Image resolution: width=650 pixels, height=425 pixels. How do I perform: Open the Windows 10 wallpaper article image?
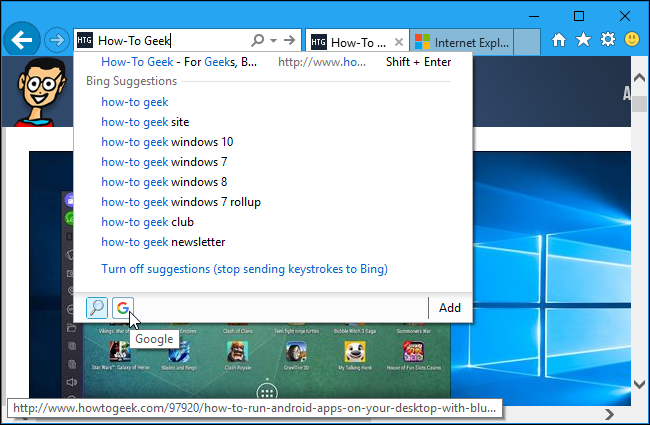pos(552,278)
